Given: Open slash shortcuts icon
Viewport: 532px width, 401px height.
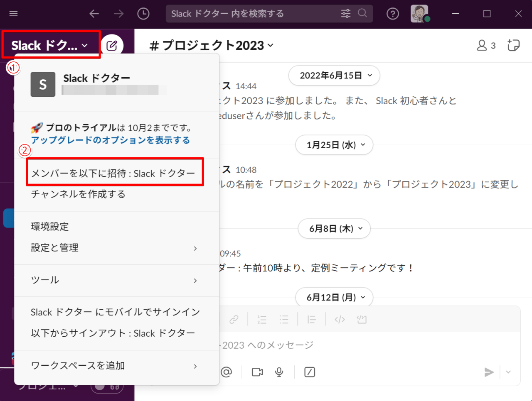Looking at the screenshot, I should pyautogui.click(x=310, y=372).
